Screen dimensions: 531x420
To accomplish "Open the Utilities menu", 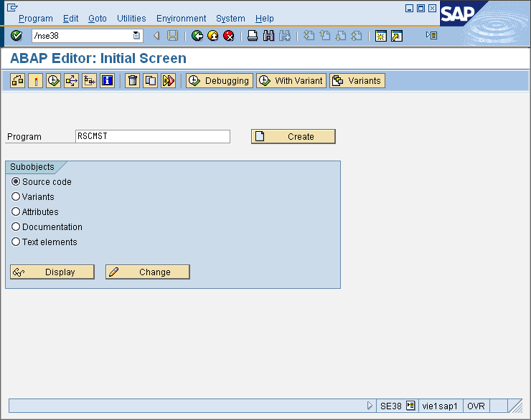I will coord(131,19).
